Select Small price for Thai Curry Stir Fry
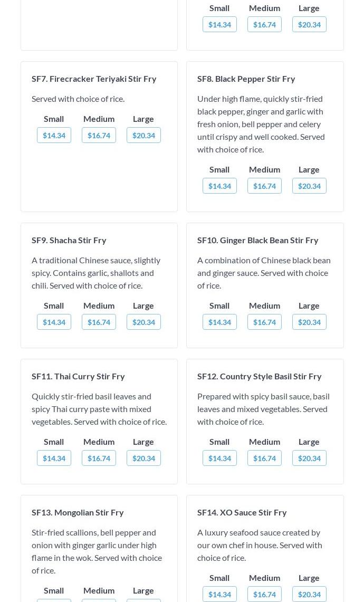Image resolution: width=364 pixels, height=602 pixels. pyautogui.click(x=54, y=458)
